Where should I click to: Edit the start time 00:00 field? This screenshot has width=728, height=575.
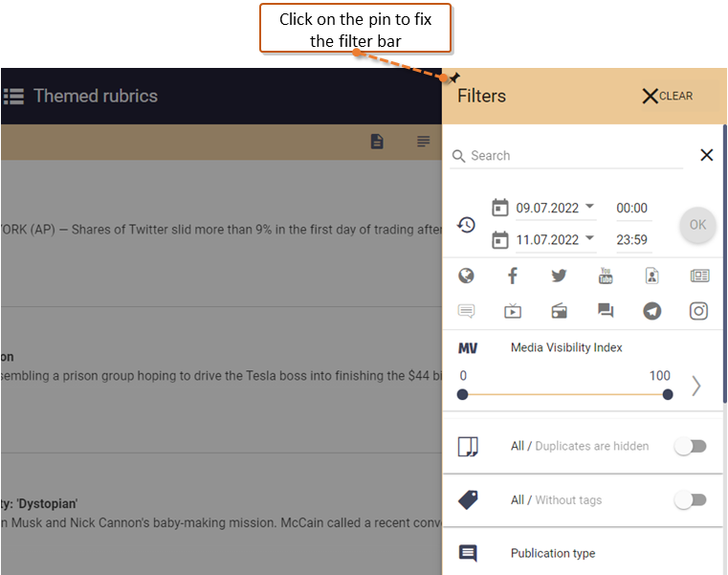click(632, 208)
